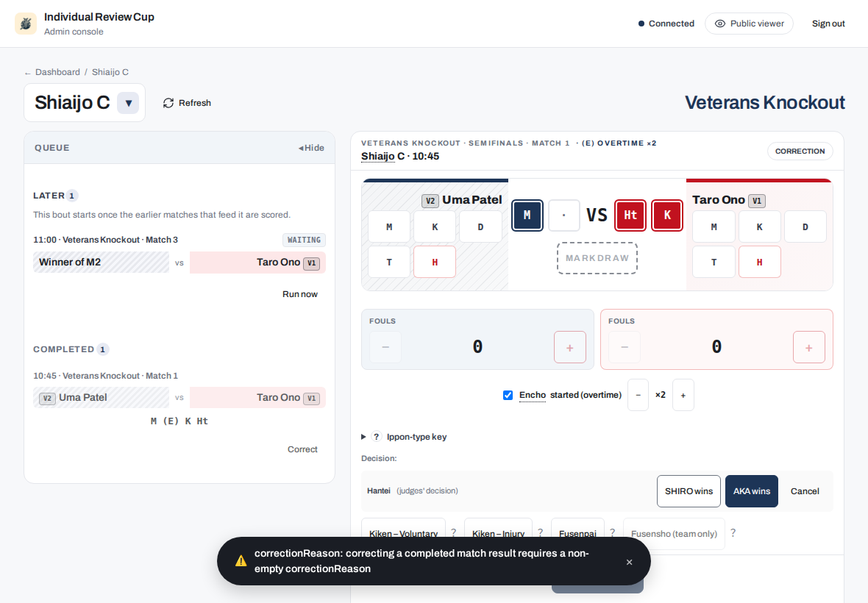Hide the Queue panel
This screenshot has height=603, width=868.
(x=311, y=148)
